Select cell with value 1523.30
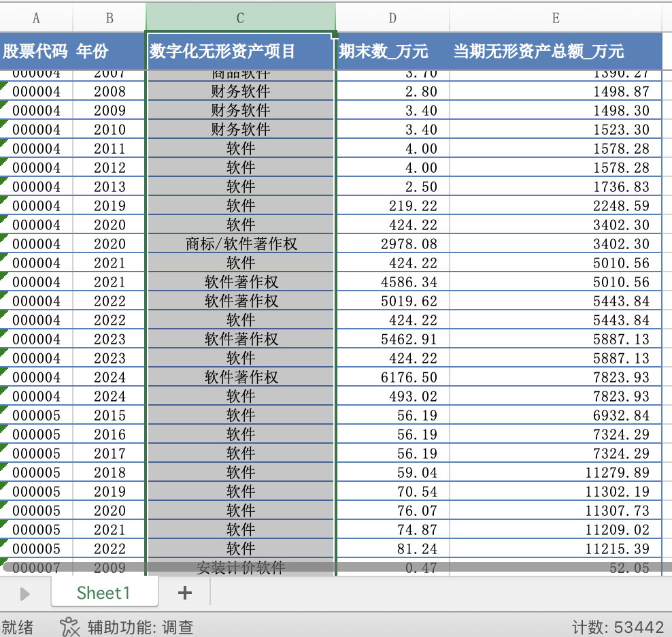672x637 pixels. pos(556,129)
